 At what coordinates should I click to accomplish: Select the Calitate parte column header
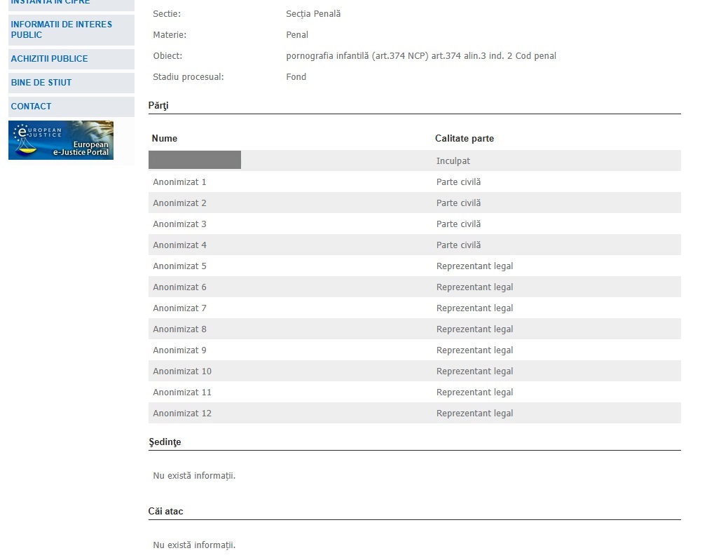tap(465, 138)
